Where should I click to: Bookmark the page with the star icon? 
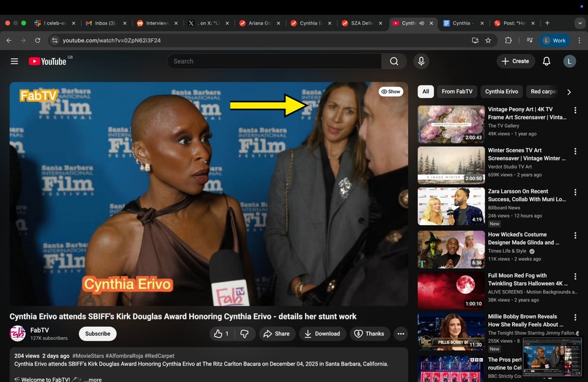coord(488,40)
